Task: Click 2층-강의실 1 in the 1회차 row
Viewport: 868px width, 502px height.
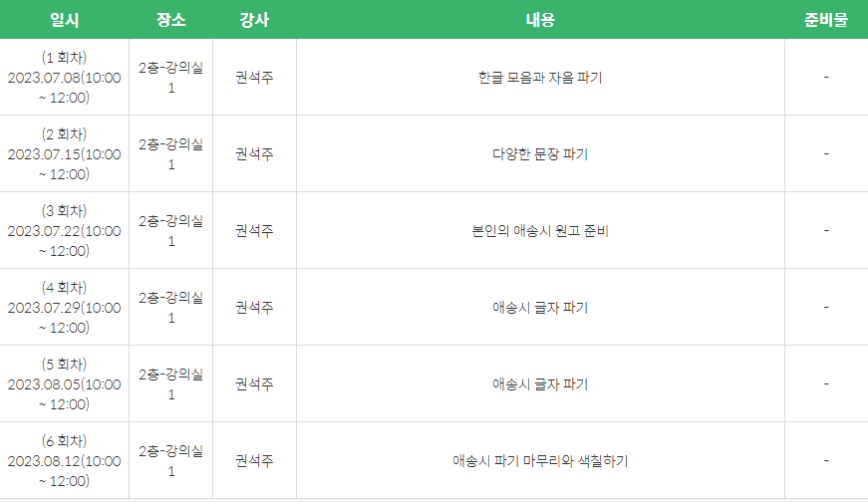Action: pyautogui.click(x=170, y=78)
